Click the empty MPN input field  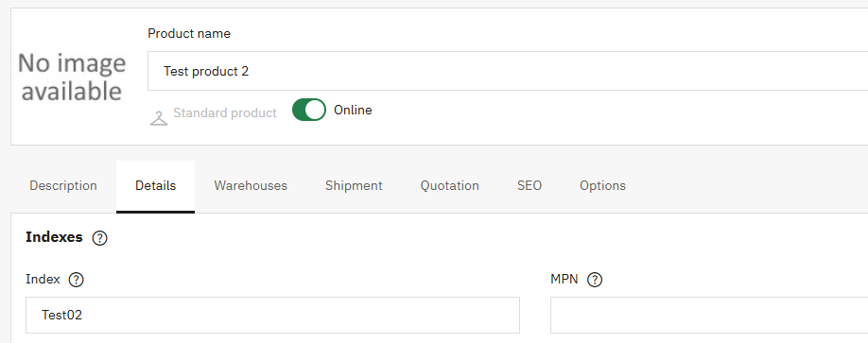(709, 316)
